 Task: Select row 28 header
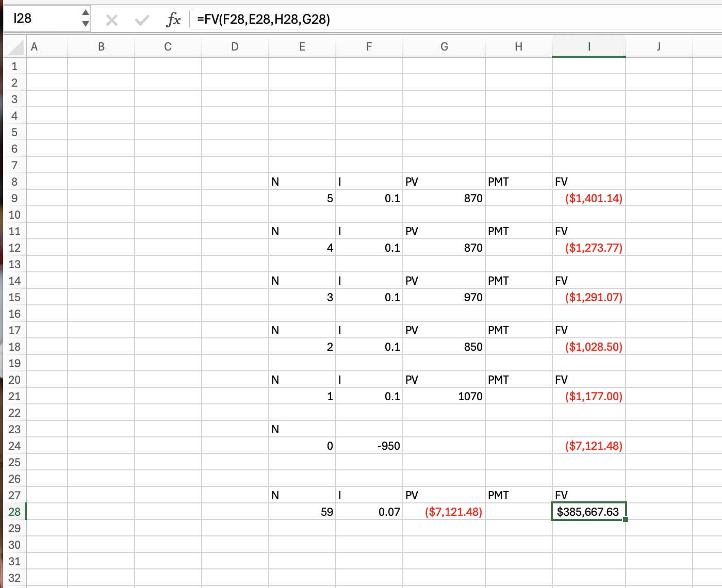pos(14,512)
